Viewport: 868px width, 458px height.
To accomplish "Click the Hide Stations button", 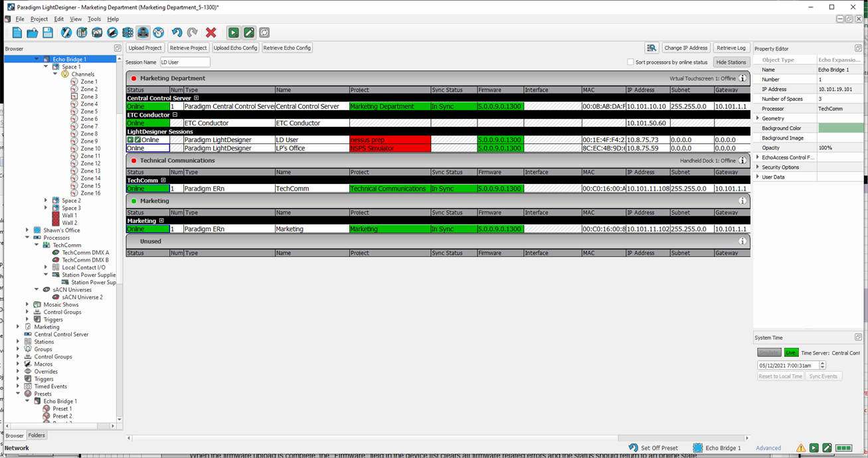I will pos(731,62).
